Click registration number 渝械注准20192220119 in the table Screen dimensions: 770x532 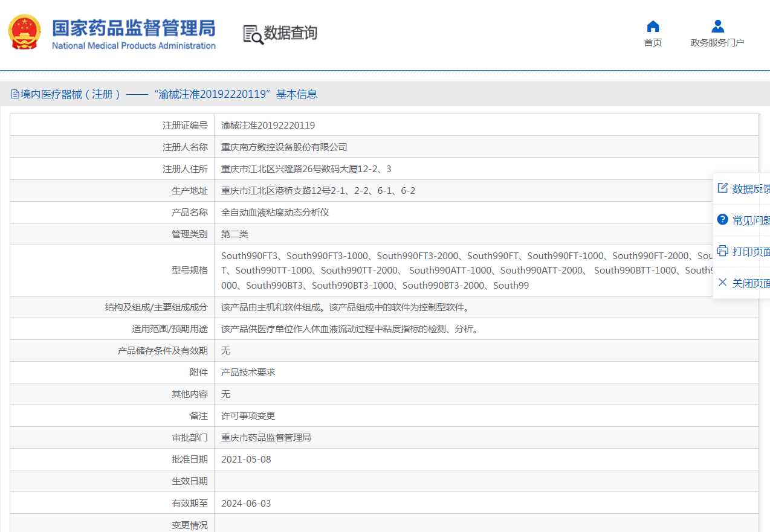coord(268,126)
